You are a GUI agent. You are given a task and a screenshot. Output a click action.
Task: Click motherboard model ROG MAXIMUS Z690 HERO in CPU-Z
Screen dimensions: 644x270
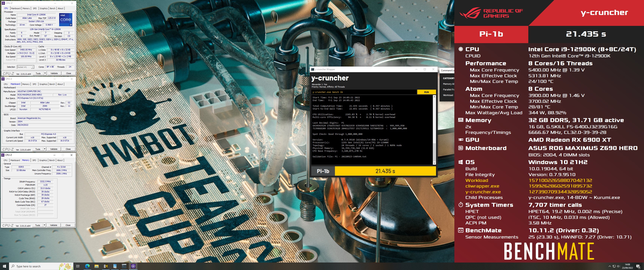point(34,95)
